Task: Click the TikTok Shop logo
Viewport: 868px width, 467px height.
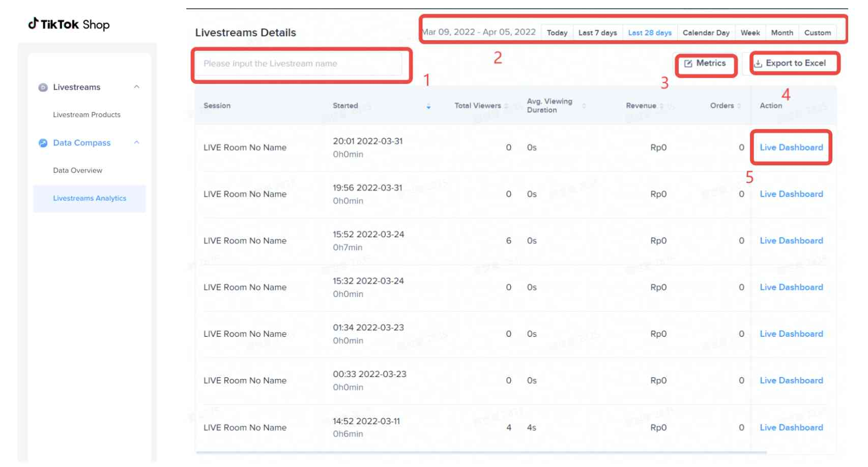Action: pyautogui.click(x=69, y=24)
